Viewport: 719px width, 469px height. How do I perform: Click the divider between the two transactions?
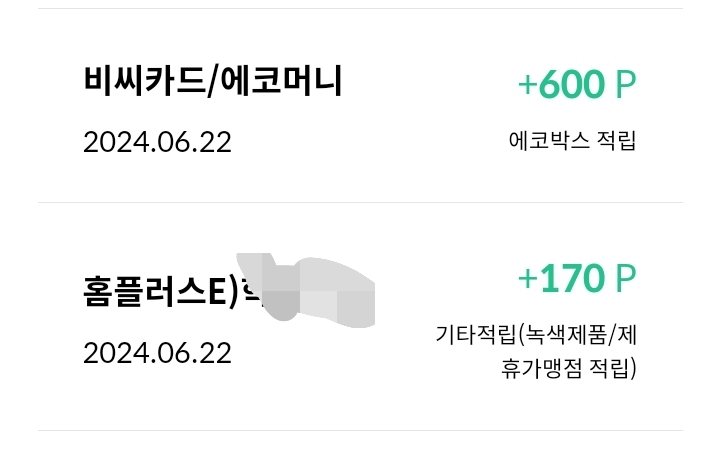coord(360,203)
